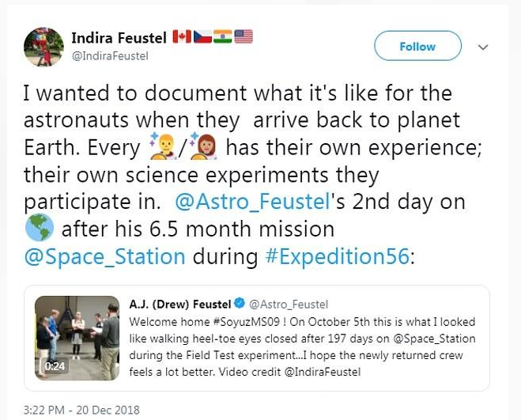
Task: Click the Earth globe emoji
Action: 37,229
